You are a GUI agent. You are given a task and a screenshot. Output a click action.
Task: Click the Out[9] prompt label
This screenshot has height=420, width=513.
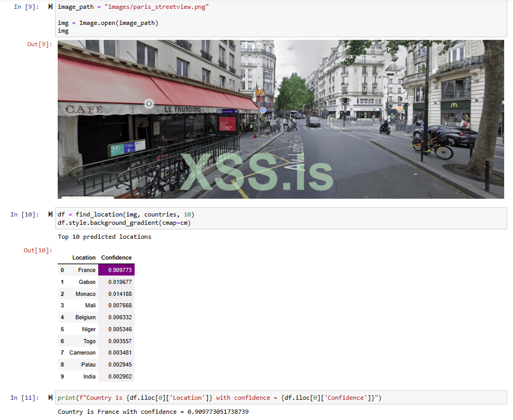(40, 44)
